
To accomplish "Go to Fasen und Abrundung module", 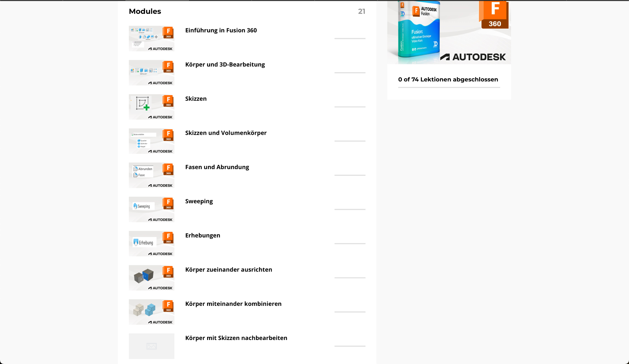I will point(217,167).
